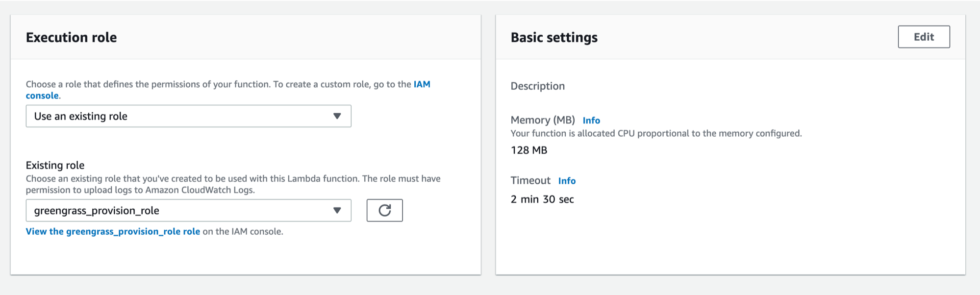The height and width of the screenshot is (295, 980).
Task: Click the Basic settings panel heading
Action: pos(554,37)
